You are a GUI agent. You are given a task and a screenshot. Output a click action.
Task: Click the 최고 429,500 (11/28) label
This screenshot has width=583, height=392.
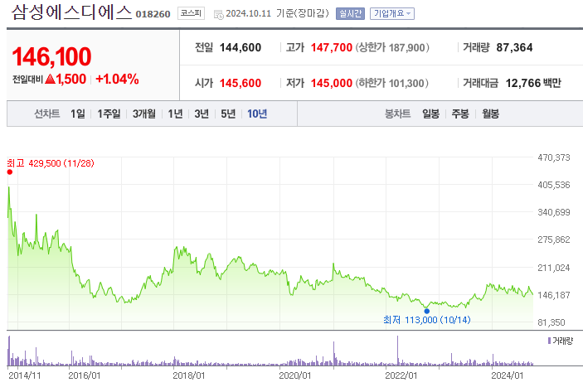coord(51,163)
